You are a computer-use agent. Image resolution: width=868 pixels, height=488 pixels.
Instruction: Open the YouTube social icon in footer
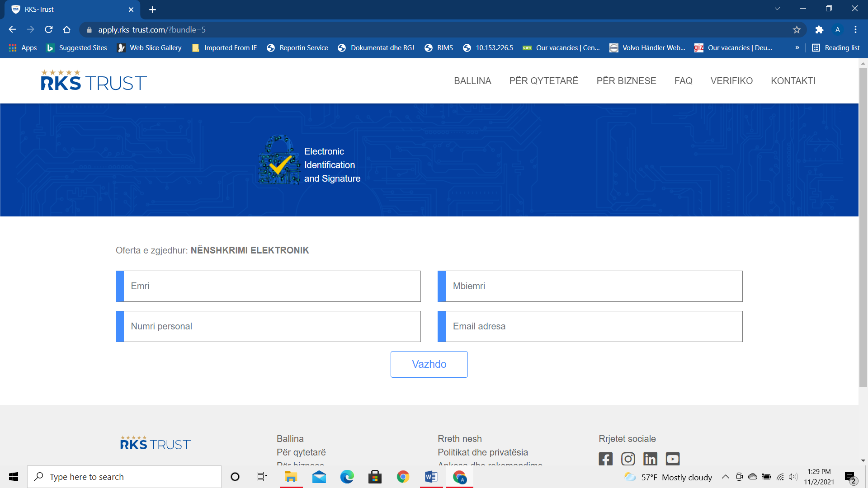673,459
